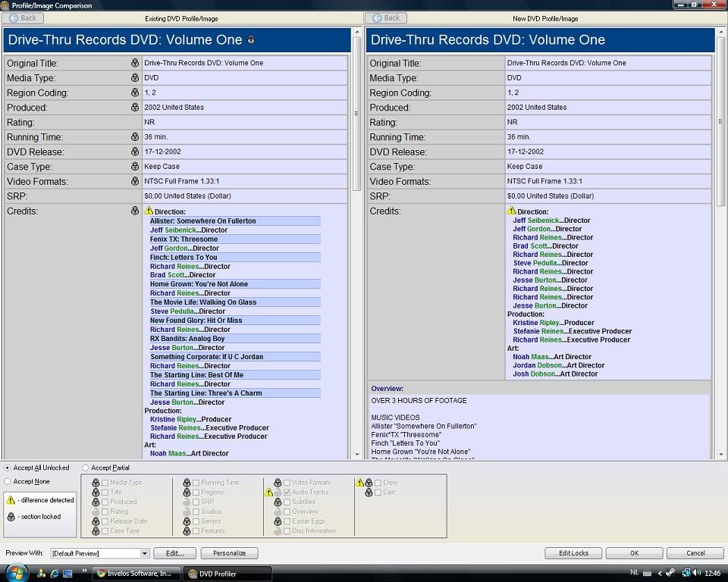Viewport: 728px width, 582px height.
Task: Click lock icon next to Release Date checkbox
Action: click(96, 521)
